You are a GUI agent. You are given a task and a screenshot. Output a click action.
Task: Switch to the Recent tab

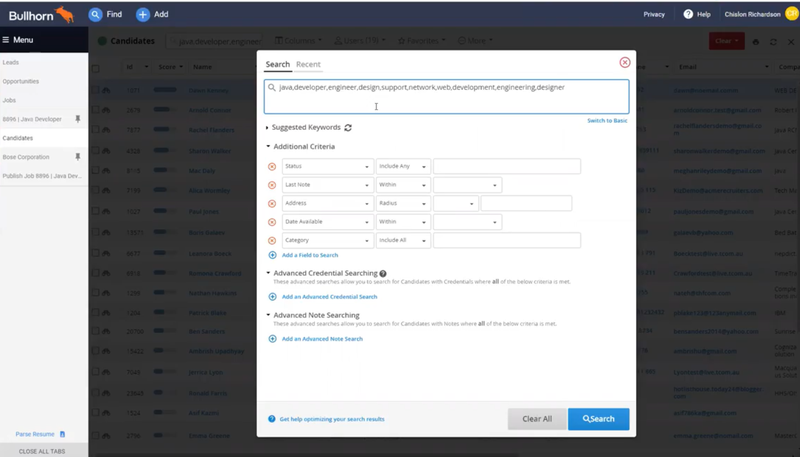tap(308, 64)
